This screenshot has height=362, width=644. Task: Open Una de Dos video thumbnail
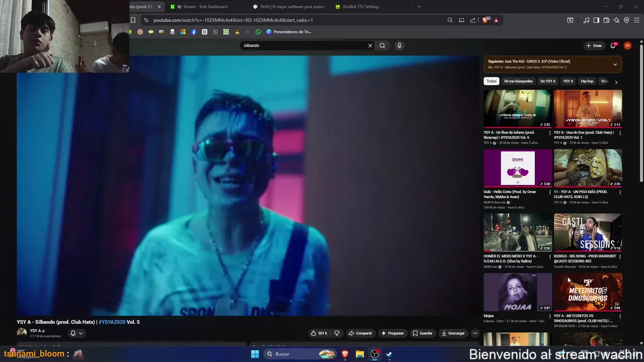588,109
